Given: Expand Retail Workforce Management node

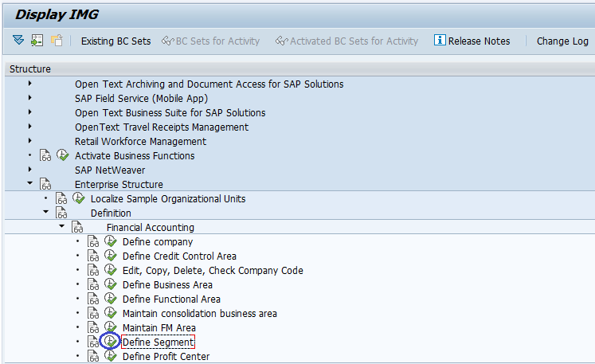Looking at the screenshot, I should (x=30, y=141).
